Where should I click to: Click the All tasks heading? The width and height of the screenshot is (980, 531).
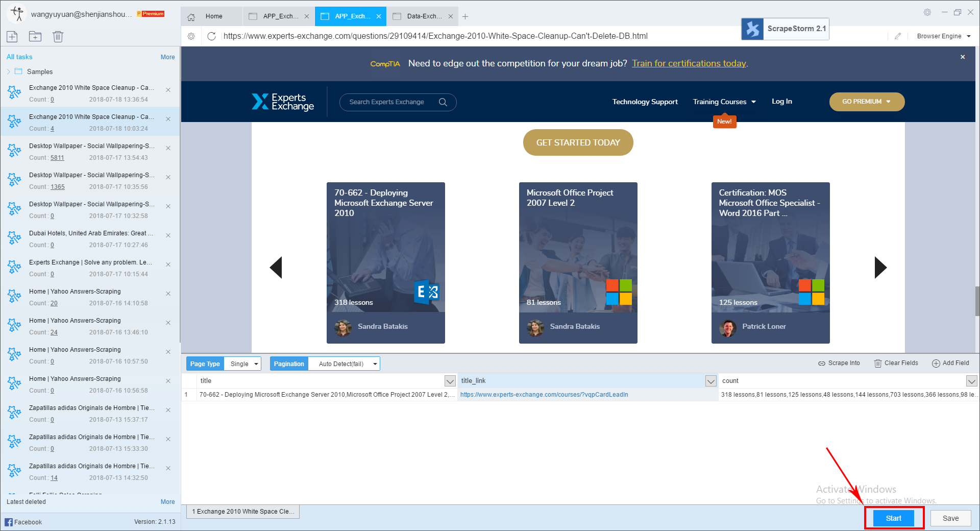click(x=19, y=57)
